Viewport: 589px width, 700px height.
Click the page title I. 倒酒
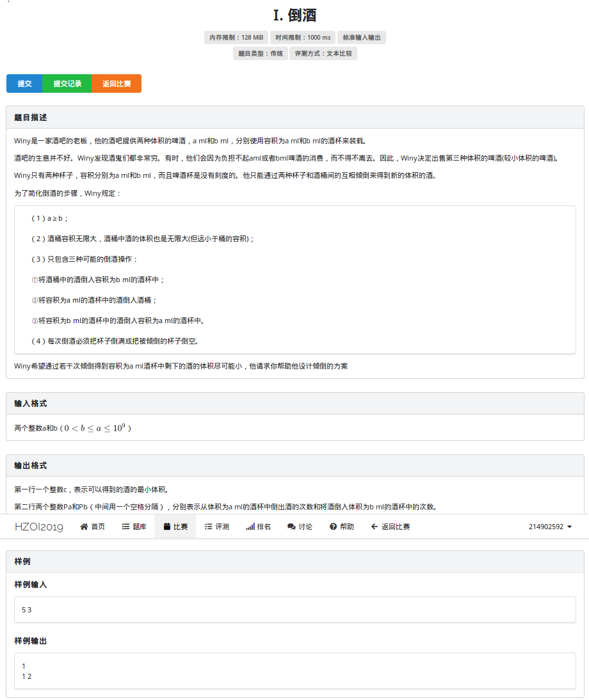[294, 15]
